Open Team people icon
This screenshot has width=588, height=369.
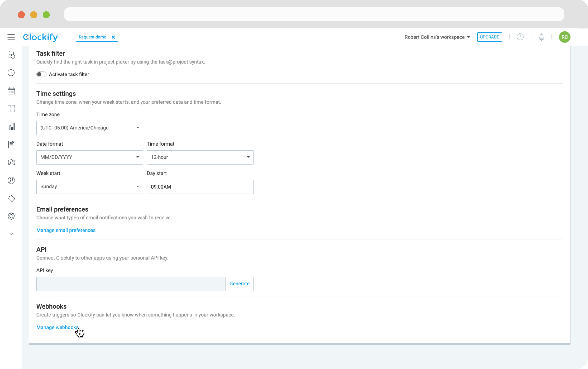click(11, 162)
